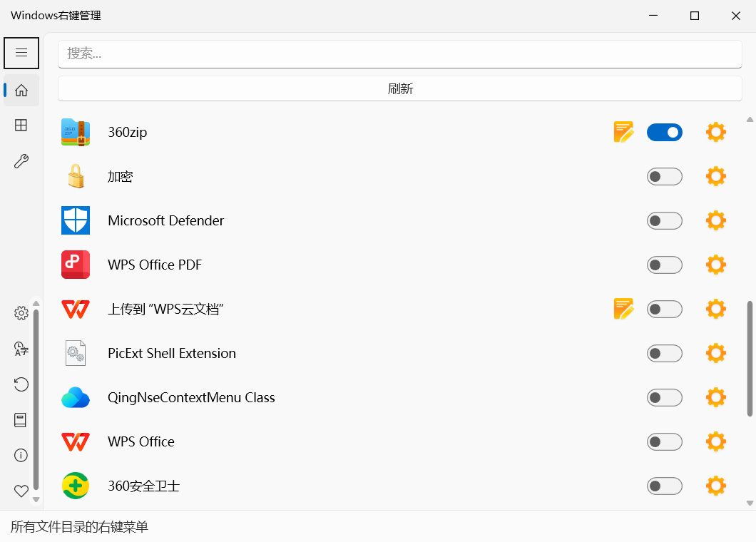Enable the 加密 toggle switch
756x542 pixels.
click(665, 176)
